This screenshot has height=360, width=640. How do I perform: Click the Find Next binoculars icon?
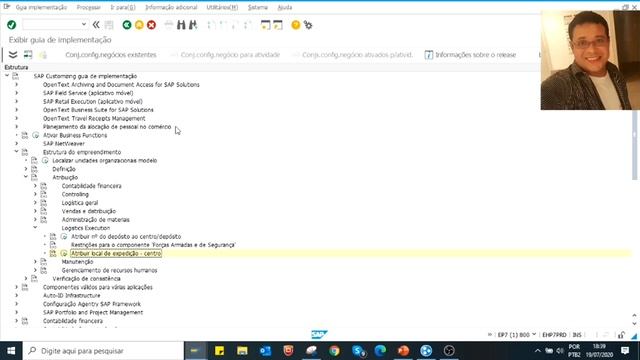coord(193,25)
